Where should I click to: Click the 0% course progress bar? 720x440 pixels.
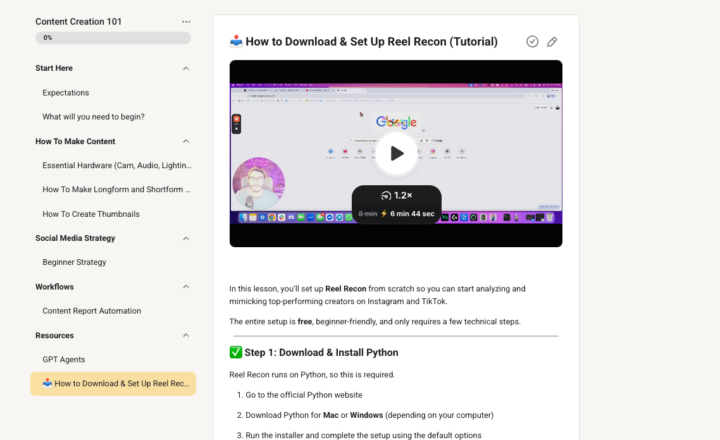pos(113,38)
